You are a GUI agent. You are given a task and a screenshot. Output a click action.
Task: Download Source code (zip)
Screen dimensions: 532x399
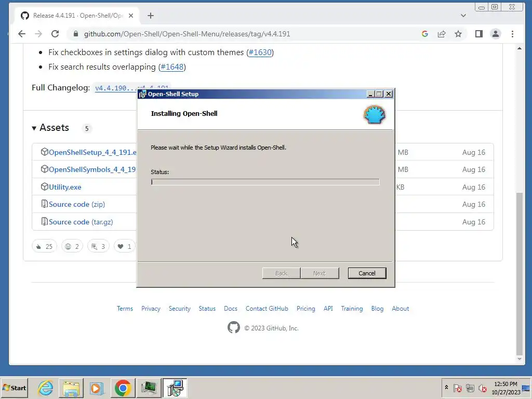pos(77,204)
